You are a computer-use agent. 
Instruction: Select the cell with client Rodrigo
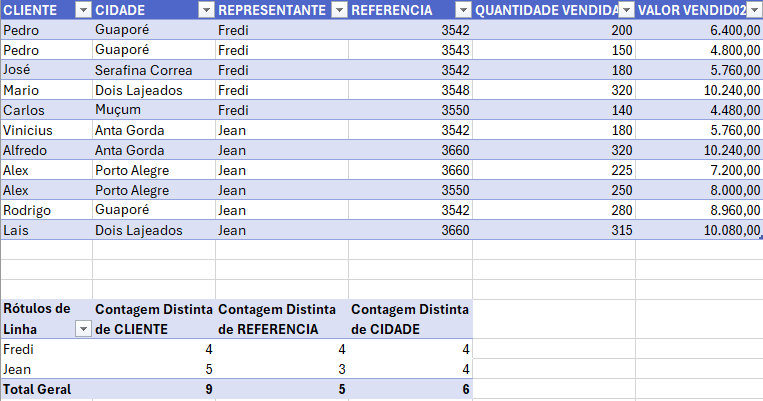(x=46, y=210)
